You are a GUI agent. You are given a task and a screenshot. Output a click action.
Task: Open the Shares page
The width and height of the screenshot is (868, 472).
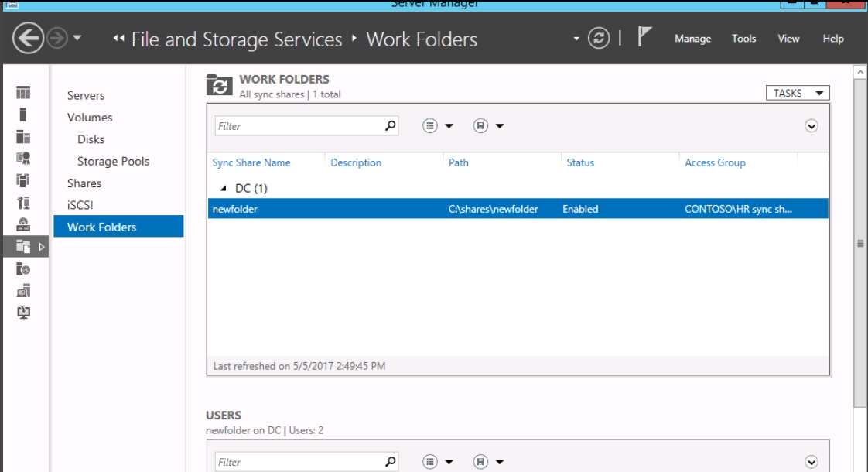(x=84, y=183)
